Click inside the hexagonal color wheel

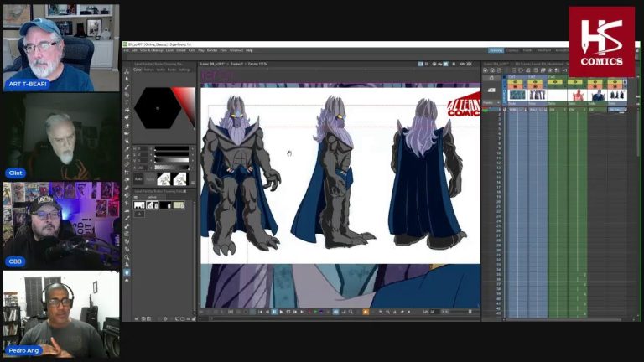coord(157,106)
